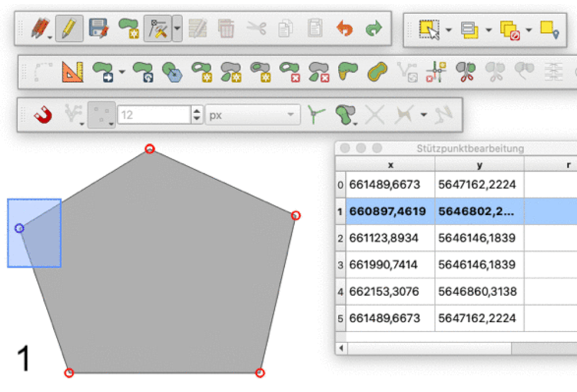Click the green Redo arrow
Screen dimensions: 577x392
coord(373,28)
